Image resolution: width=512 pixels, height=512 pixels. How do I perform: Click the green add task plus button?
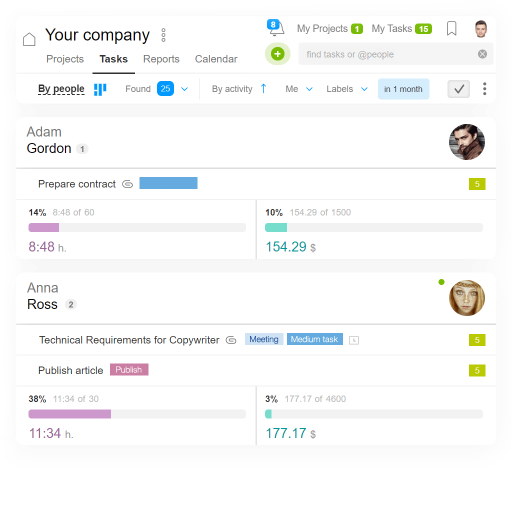pos(277,54)
